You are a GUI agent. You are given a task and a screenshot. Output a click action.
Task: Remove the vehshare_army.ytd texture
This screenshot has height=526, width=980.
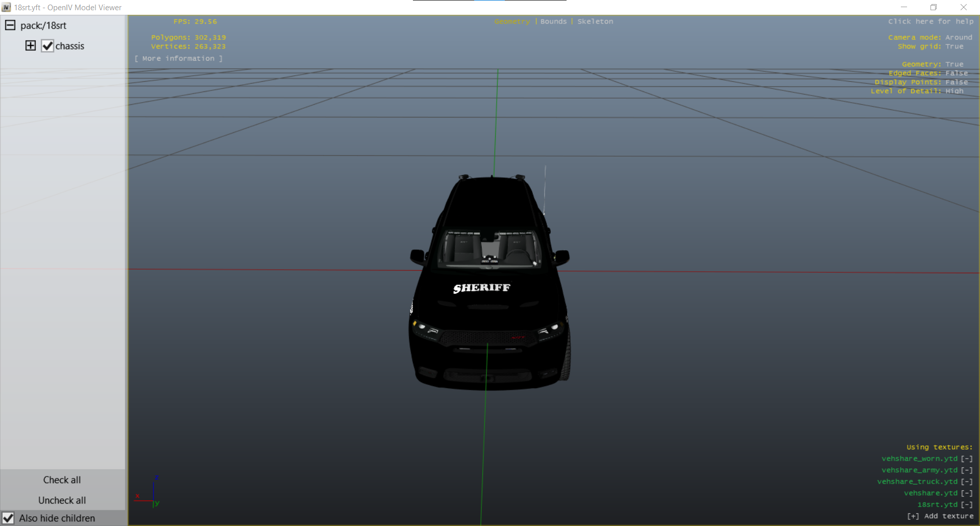coord(967,470)
